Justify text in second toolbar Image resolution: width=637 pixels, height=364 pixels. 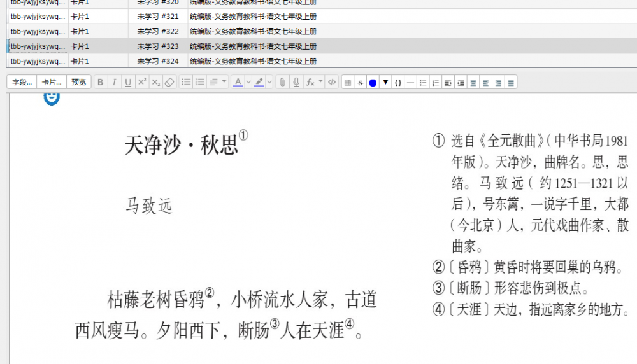511,83
